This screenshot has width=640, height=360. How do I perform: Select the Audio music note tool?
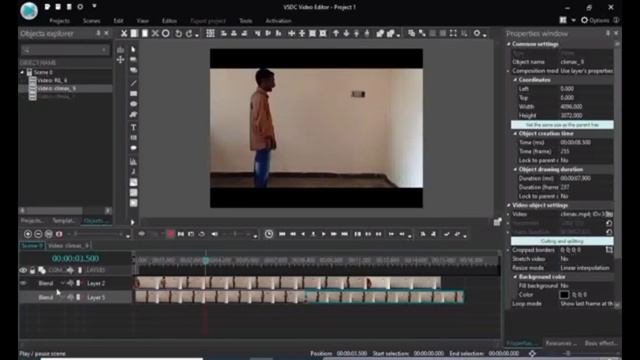tap(133, 172)
